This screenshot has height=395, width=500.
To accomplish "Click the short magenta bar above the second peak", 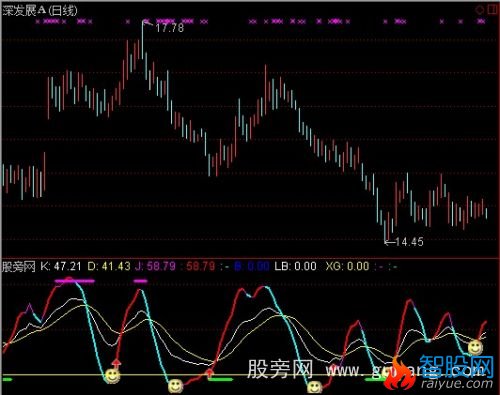I will pyautogui.click(x=140, y=281).
